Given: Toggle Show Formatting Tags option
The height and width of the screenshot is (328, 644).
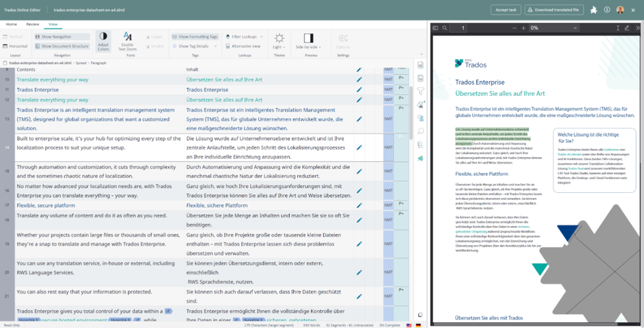Looking at the screenshot, I should pyautogui.click(x=195, y=37).
